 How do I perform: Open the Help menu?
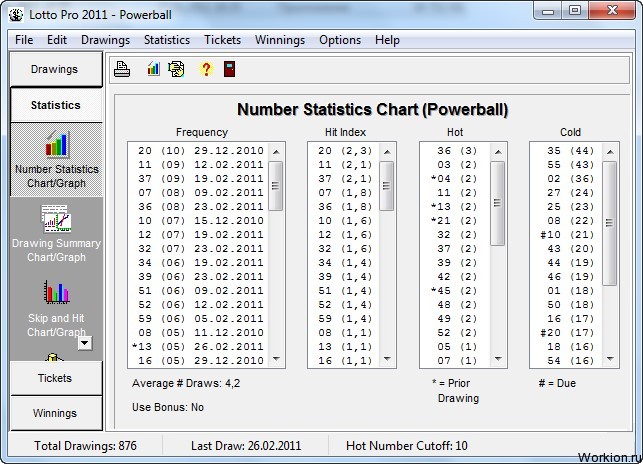[387, 40]
